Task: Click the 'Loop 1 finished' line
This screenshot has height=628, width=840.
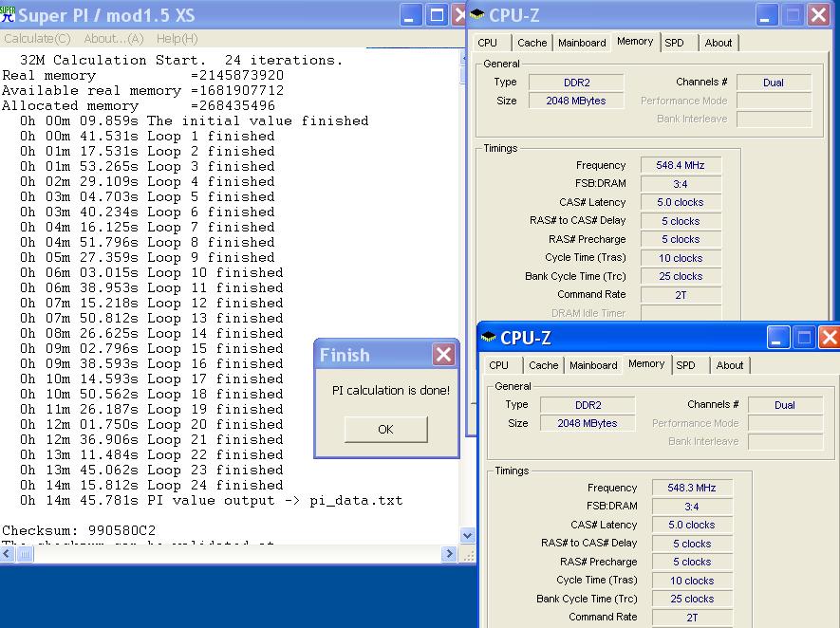Action: click(x=147, y=136)
